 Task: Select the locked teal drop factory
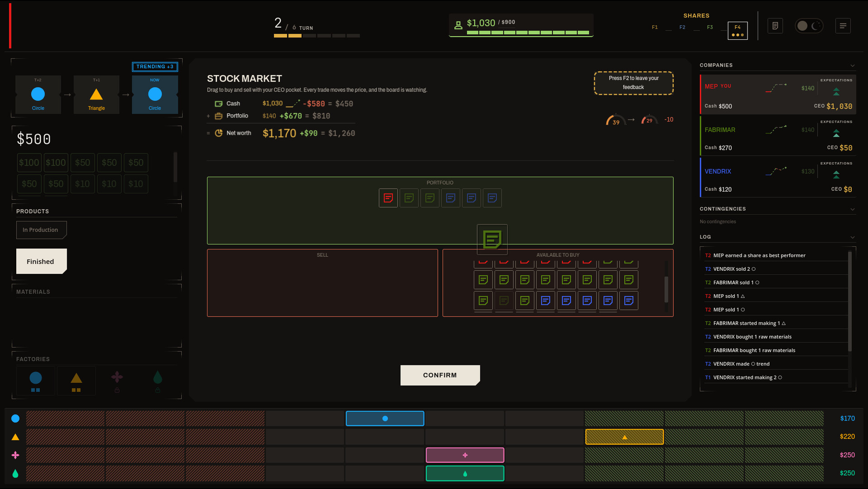point(158,381)
